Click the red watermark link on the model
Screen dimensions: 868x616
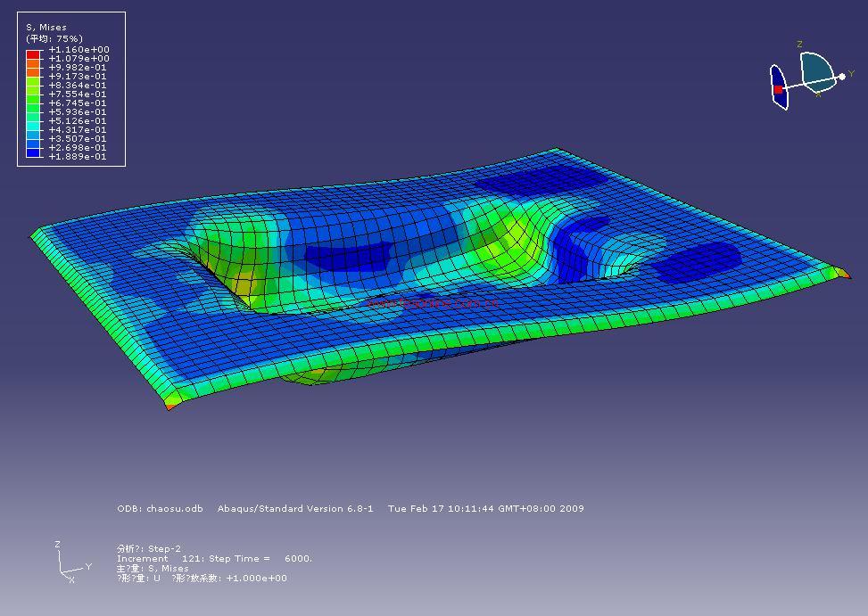433,303
